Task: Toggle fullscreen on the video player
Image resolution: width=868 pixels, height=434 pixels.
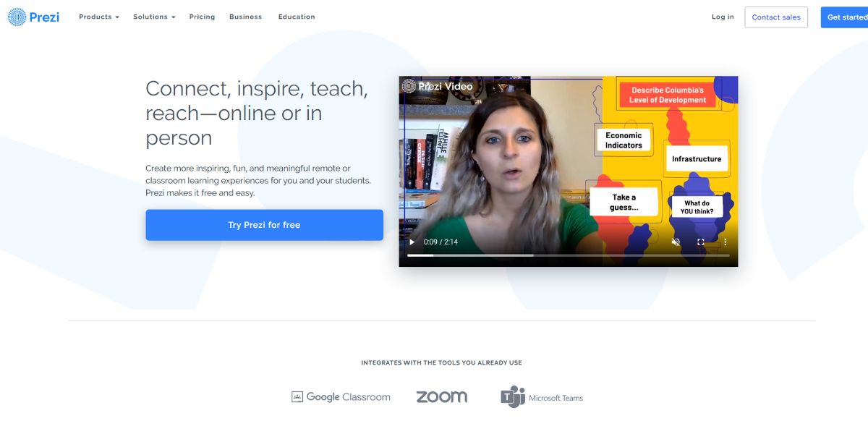Action: (700, 242)
